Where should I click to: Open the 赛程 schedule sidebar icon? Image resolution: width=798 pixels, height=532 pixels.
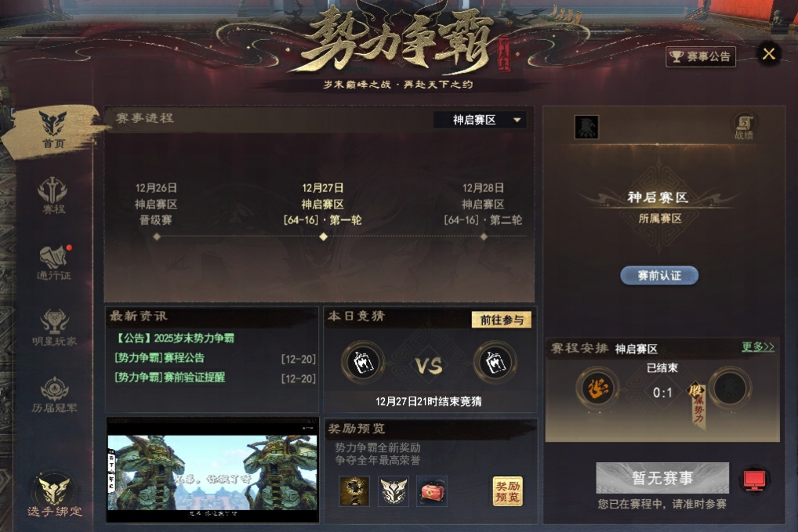[x=53, y=196]
